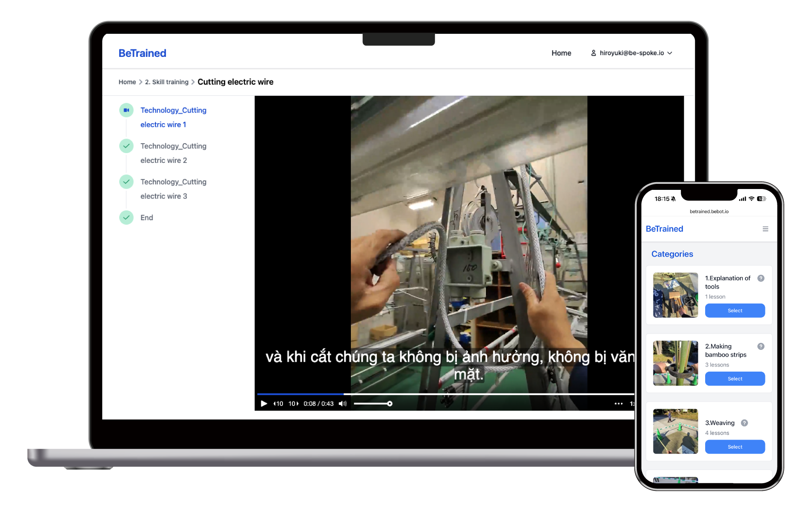
Task: Click the video camera icon for lesson 1
Action: 127,110
